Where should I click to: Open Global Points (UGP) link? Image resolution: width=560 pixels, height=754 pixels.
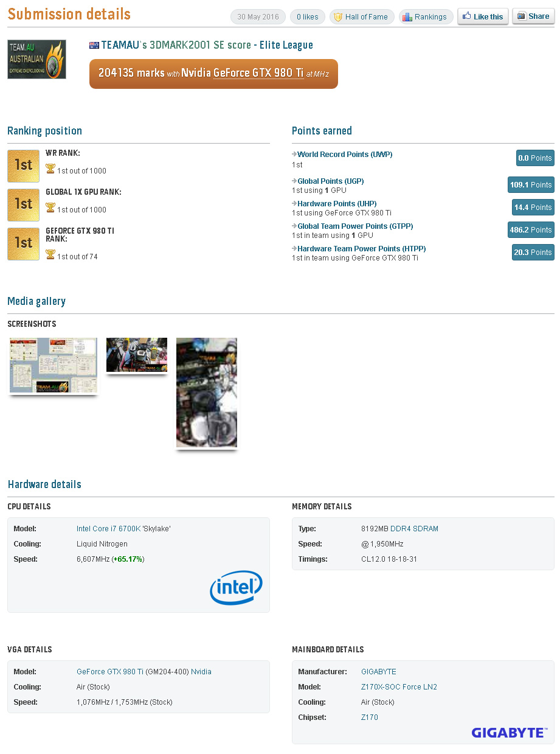click(x=331, y=181)
